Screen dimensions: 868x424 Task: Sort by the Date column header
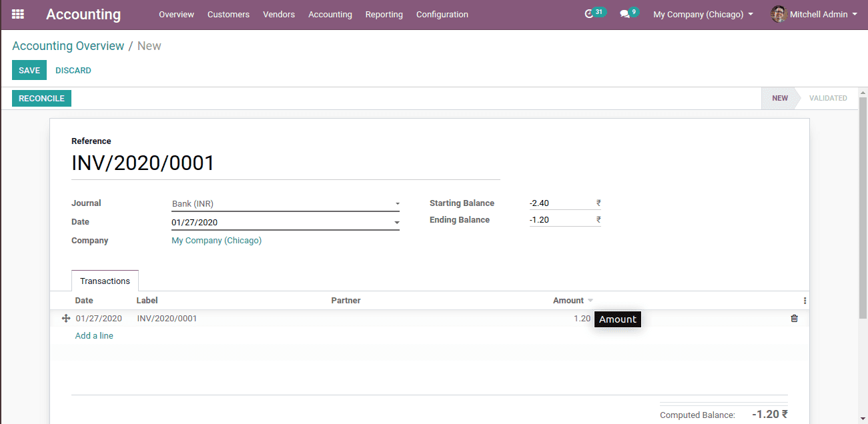point(84,301)
